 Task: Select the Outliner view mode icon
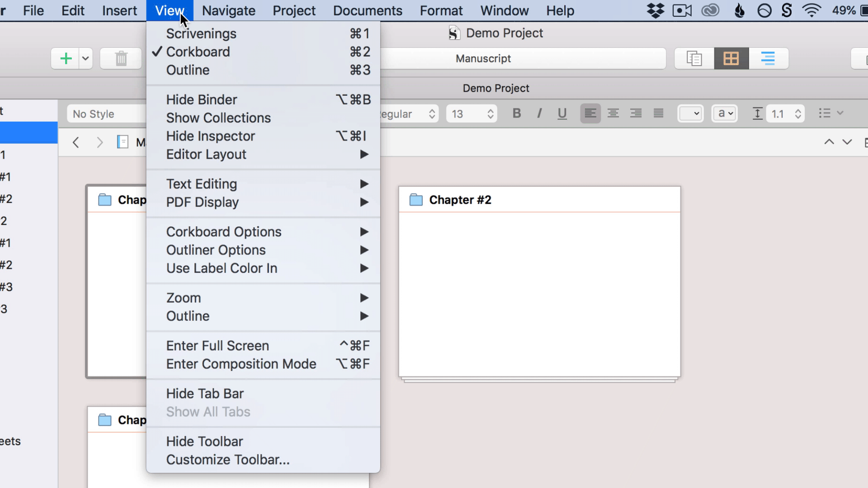tap(768, 59)
